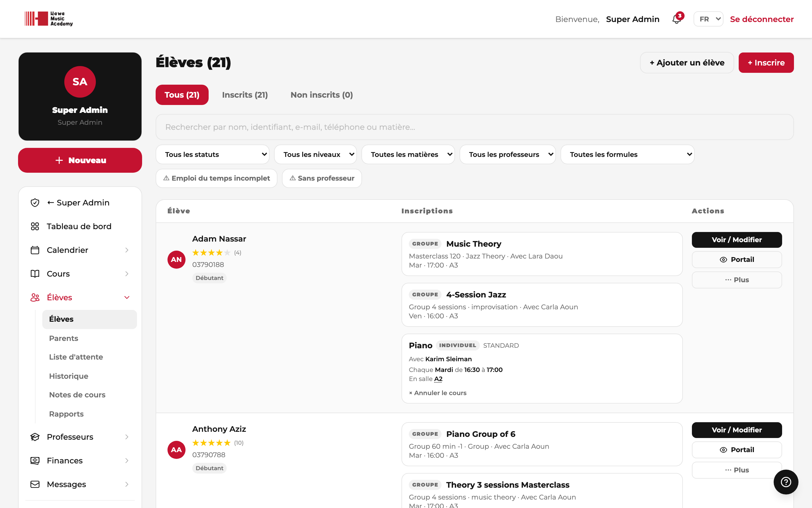Expand the Professeurs submenu chevron

tap(127, 437)
